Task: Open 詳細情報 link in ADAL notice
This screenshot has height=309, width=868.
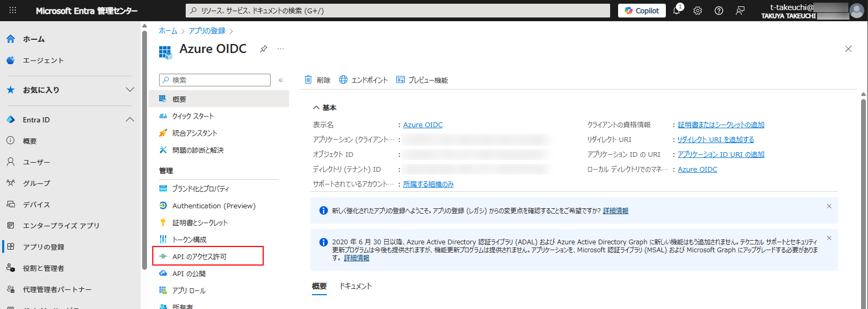Action: 357,258
